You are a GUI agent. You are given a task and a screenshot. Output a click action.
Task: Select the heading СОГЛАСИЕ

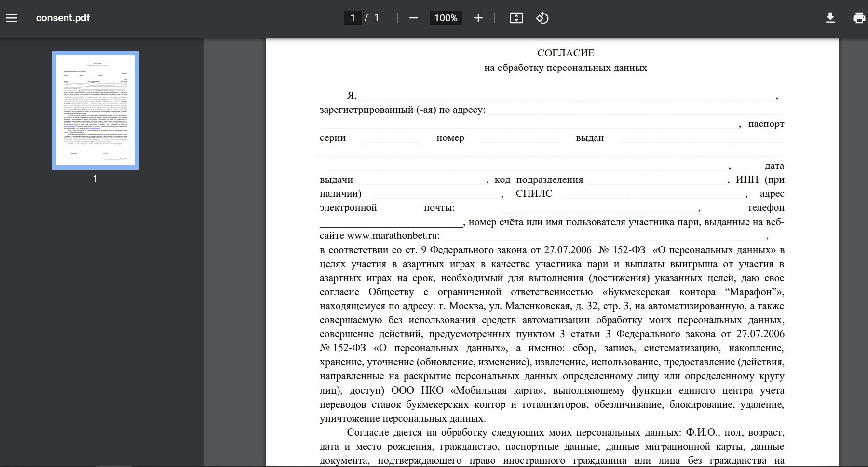click(x=566, y=53)
